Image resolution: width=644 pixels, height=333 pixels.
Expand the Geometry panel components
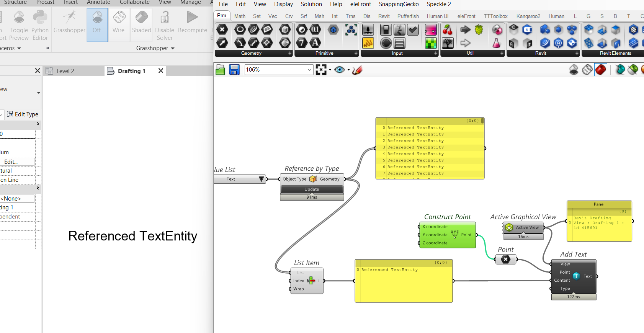(290, 54)
